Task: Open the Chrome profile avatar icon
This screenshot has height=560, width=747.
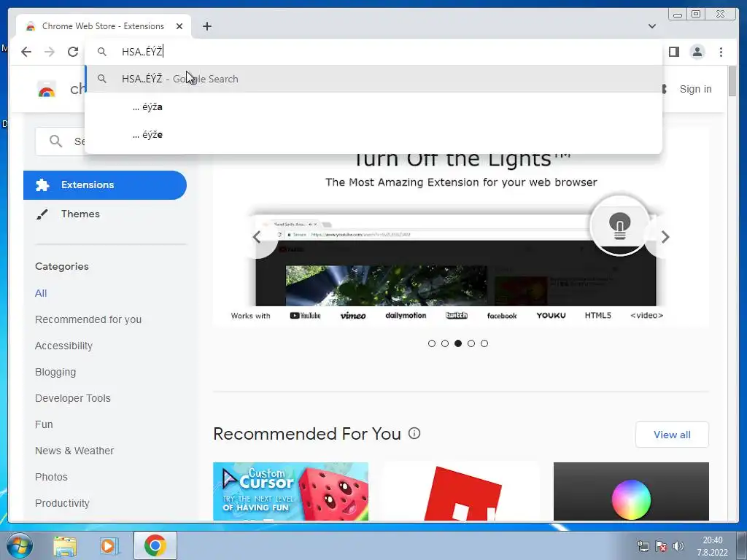Action: (697, 52)
